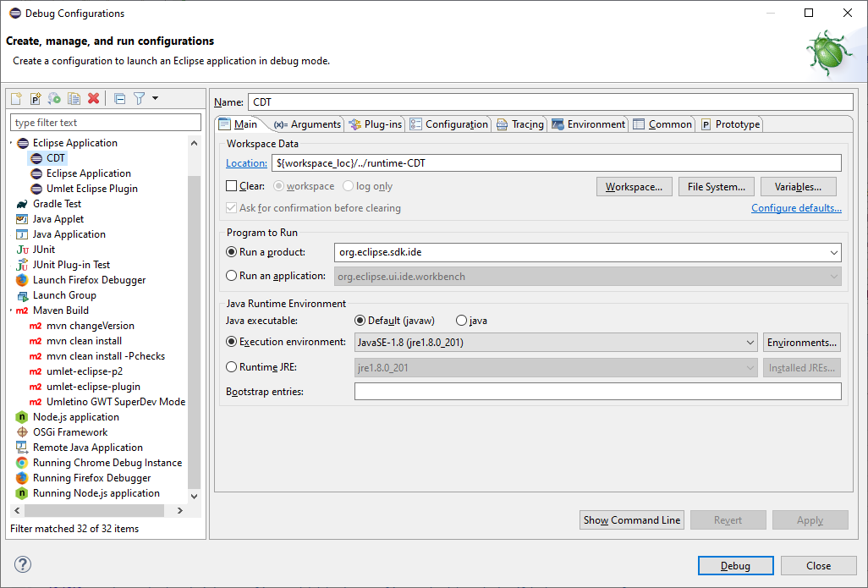Viewport: 868px width, 588px height.
Task: Click the Workspace... button
Action: [x=634, y=187]
